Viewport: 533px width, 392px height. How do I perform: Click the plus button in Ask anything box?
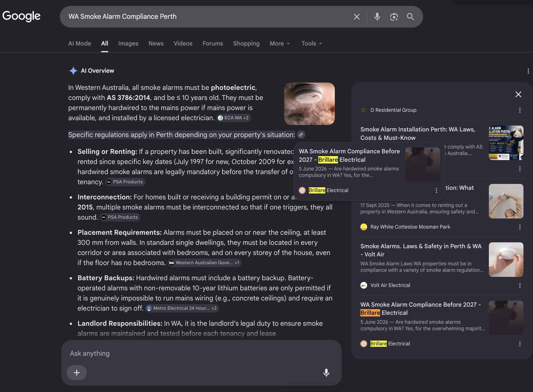point(77,373)
